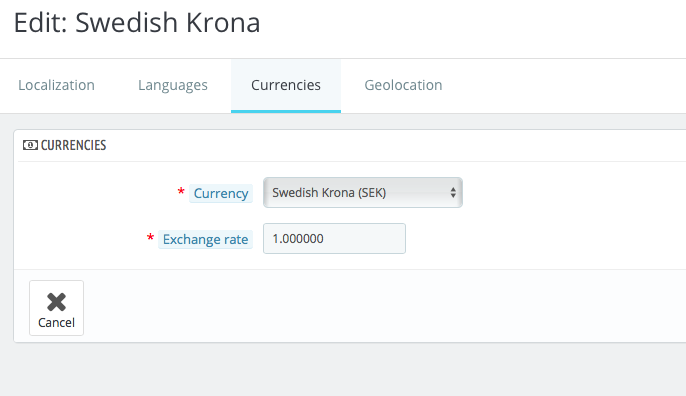Screen dimensions: 686x396
Task: Click the word 'Krona' in page title
Action: click(x=223, y=23)
